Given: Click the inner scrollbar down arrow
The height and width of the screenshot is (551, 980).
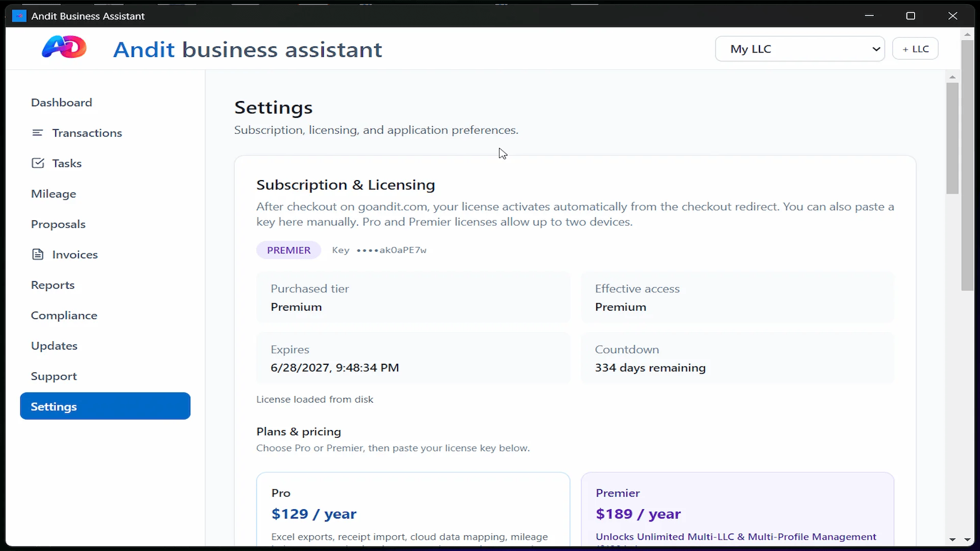Looking at the screenshot, I should [x=952, y=539].
